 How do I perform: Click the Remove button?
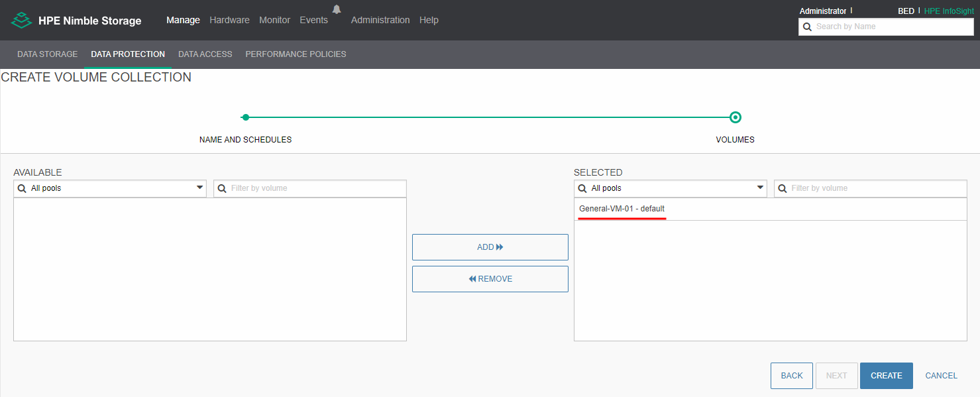(490, 279)
